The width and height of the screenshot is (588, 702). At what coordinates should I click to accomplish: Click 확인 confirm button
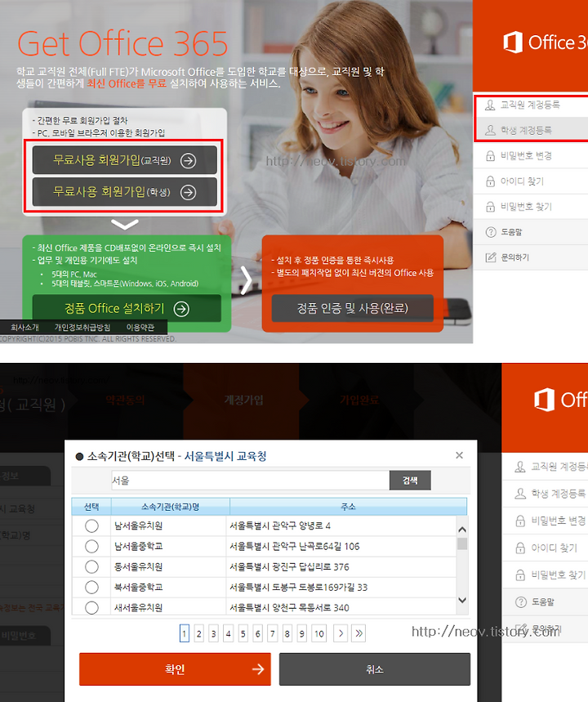tap(175, 668)
